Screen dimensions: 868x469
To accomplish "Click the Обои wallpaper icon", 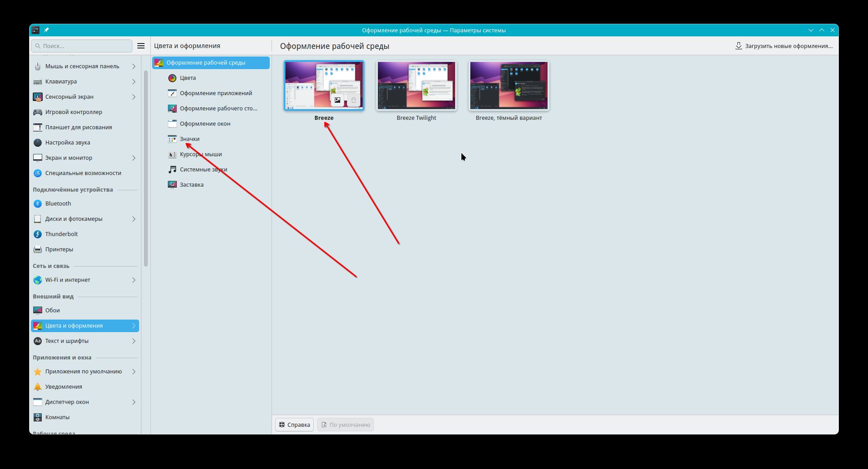I will coord(38,311).
